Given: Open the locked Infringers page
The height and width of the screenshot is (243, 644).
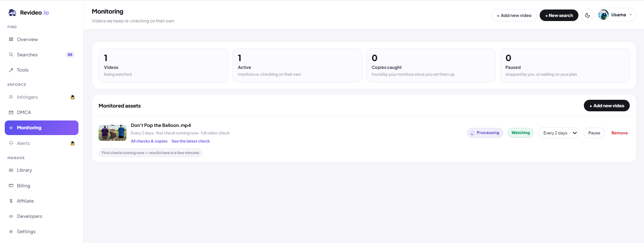Looking at the screenshot, I should pyautogui.click(x=41, y=97).
